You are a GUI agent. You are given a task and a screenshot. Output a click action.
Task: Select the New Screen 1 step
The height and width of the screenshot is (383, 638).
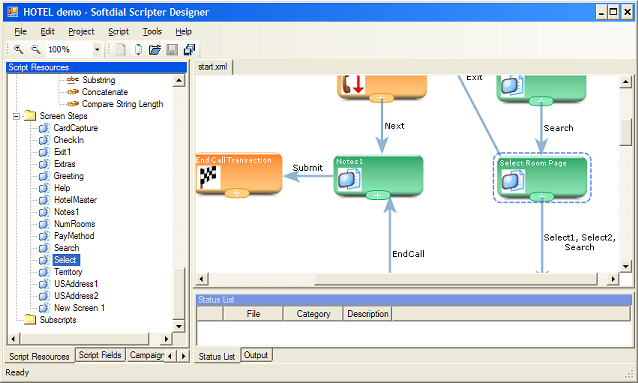(79, 308)
